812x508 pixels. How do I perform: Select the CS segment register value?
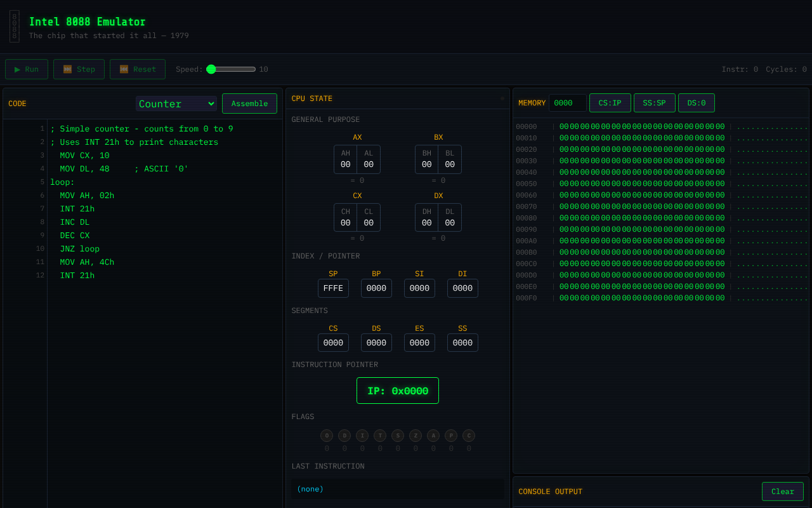pyautogui.click(x=333, y=343)
